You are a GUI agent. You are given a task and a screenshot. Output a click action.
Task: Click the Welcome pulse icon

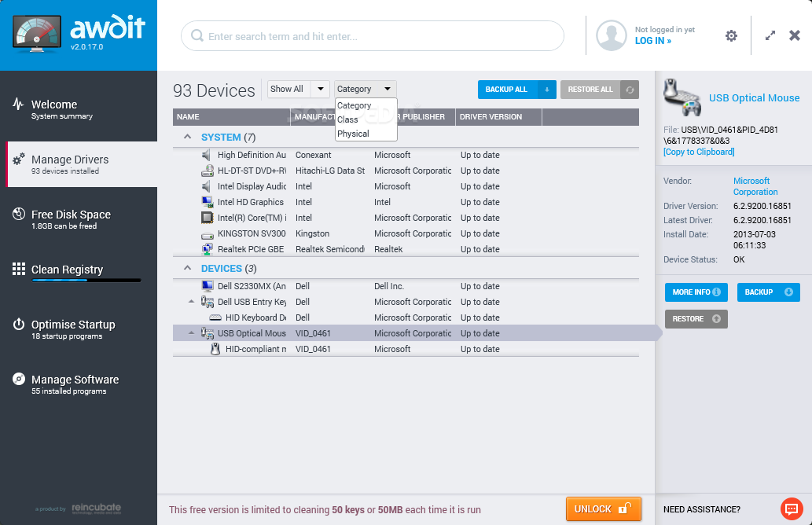18,104
